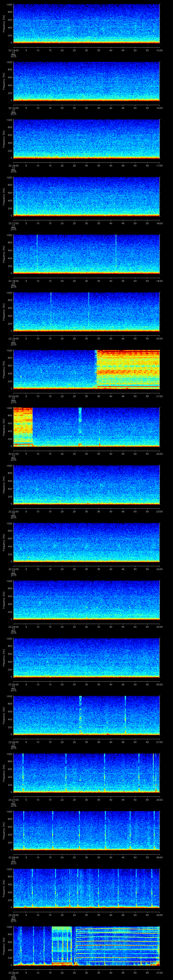
Task: Click the Frequency (Hz) axis label of the 22:20:00 panel
Action: point(4,369)
